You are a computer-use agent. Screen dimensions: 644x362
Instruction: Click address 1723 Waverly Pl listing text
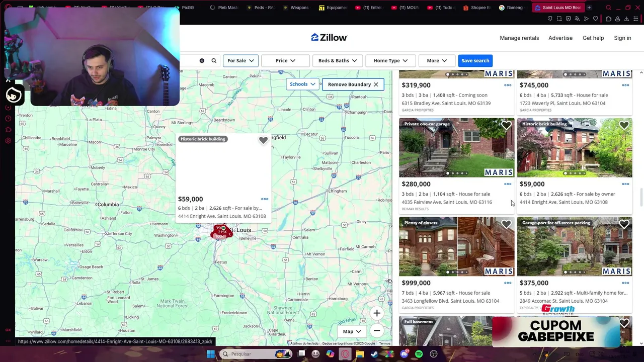pos(562,104)
